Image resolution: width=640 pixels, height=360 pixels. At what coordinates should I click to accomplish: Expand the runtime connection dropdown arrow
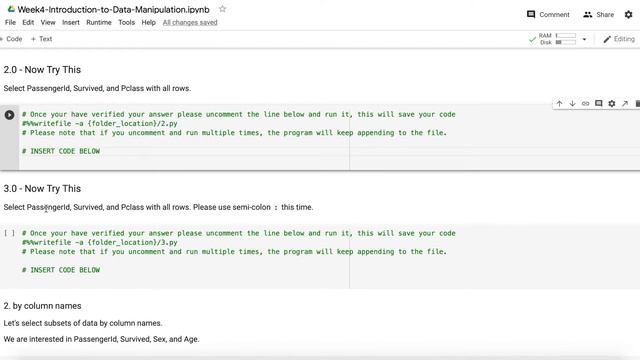click(584, 39)
